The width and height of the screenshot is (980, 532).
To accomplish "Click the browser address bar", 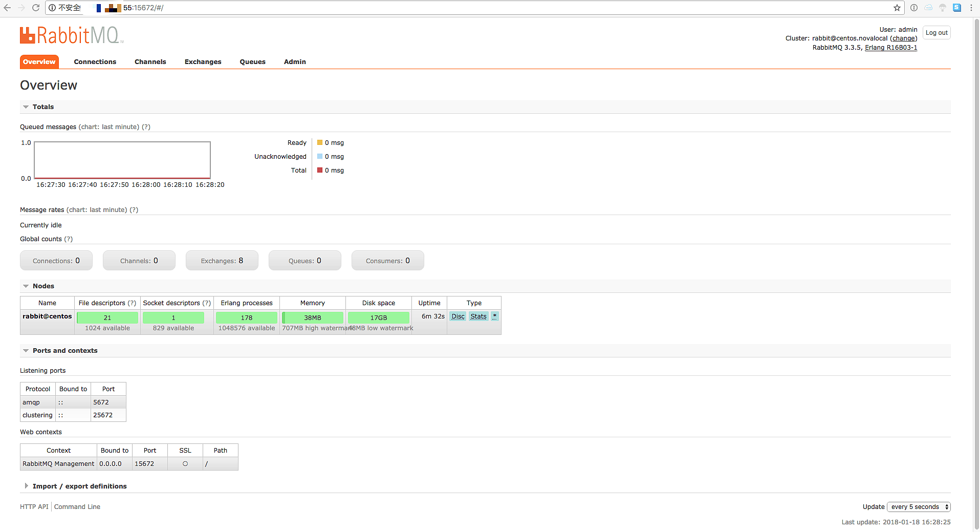I will coord(461,8).
